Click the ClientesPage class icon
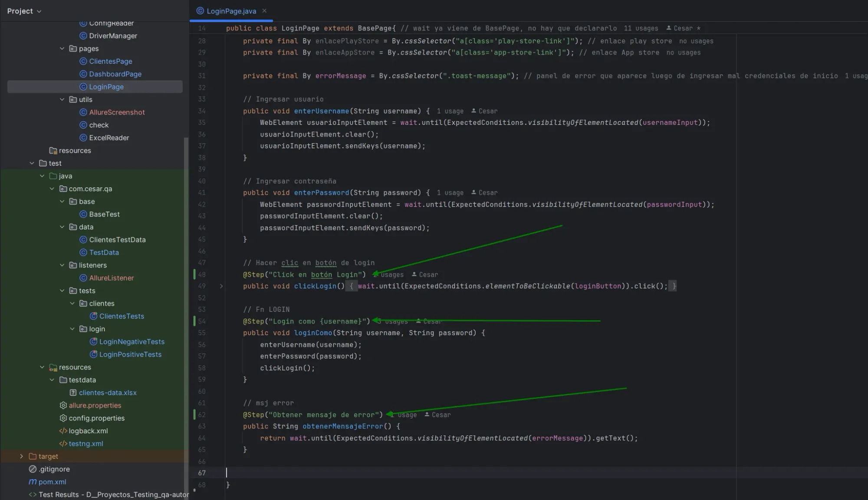Screen dimensions: 868x500 click(x=83, y=61)
